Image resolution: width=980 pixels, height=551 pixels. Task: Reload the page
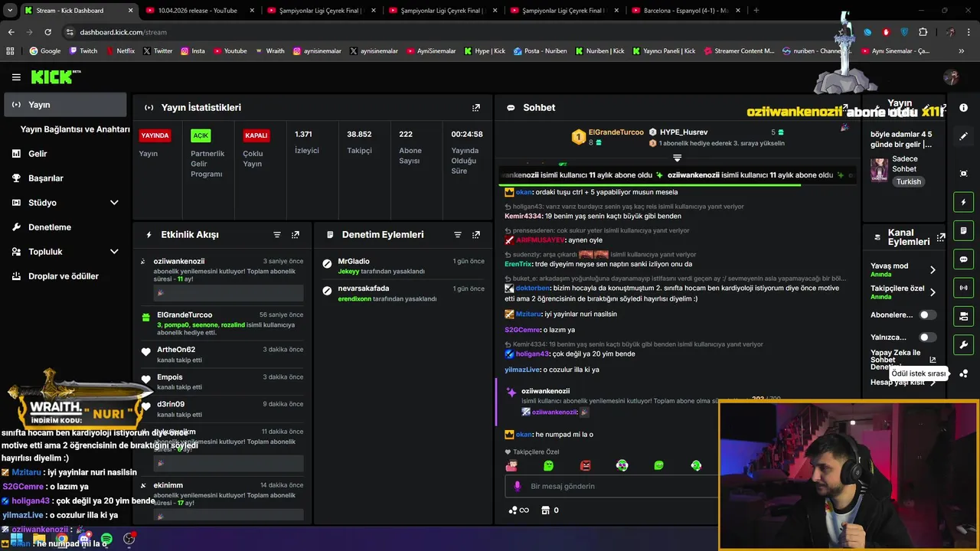47,32
